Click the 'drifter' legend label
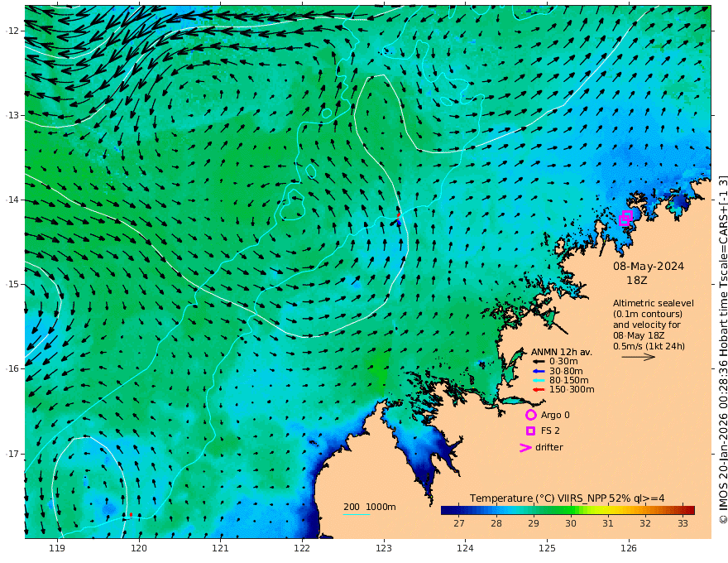The image size is (728, 563). coord(549,447)
